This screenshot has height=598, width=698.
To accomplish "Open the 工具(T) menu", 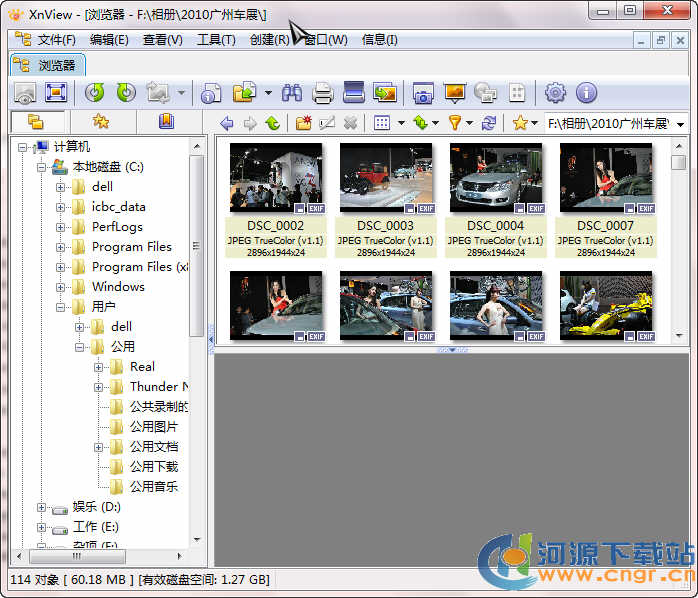I will pyautogui.click(x=216, y=40).
